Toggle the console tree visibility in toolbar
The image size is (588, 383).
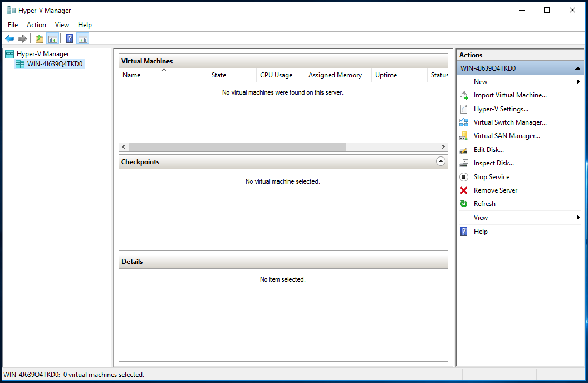tap(52, 38)
